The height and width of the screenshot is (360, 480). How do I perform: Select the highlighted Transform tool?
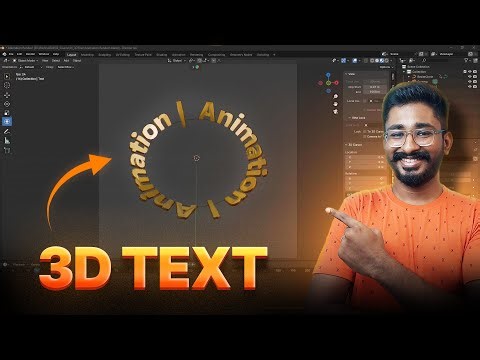pyautogui.click(x=7, y=122)
